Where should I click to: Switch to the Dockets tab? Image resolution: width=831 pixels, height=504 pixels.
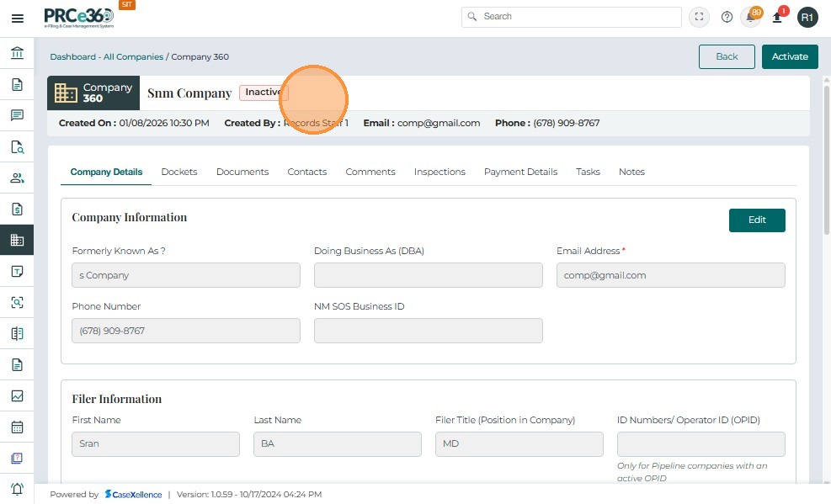179,172
